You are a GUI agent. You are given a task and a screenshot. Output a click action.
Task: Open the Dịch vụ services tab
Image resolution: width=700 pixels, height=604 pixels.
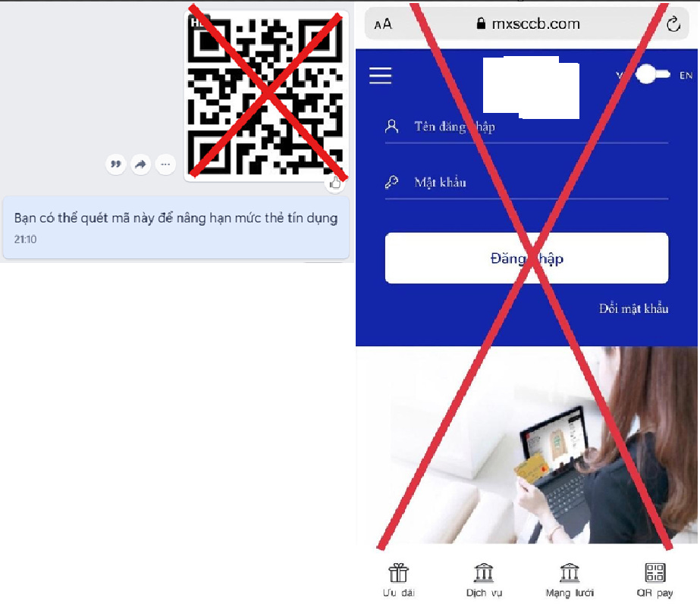point(484,580)
